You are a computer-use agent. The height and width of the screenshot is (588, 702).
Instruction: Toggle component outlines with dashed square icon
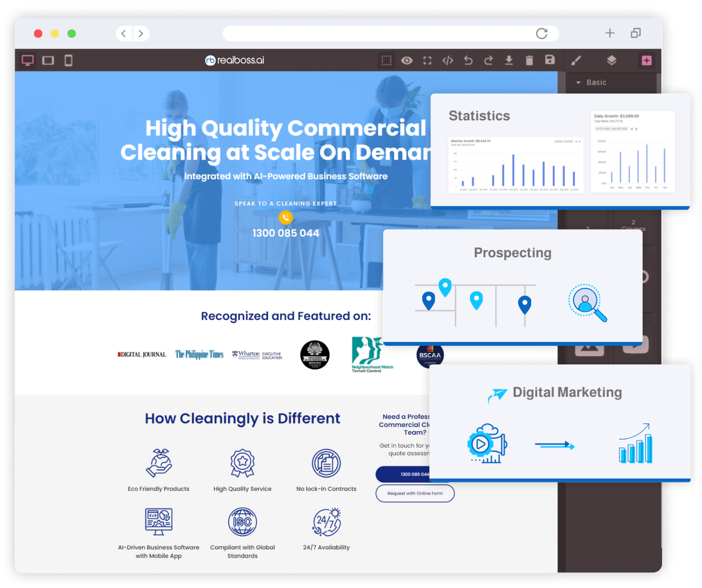(x=386, y=61)
